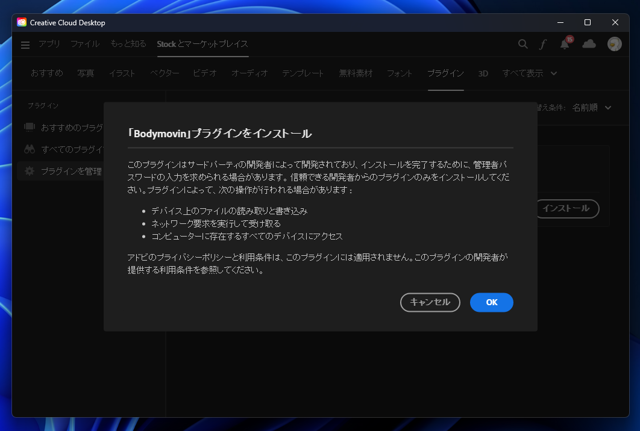The image size is (640, 431).
Task: Select Stock とマーケットプレイス menu
Action: [202, 44]
